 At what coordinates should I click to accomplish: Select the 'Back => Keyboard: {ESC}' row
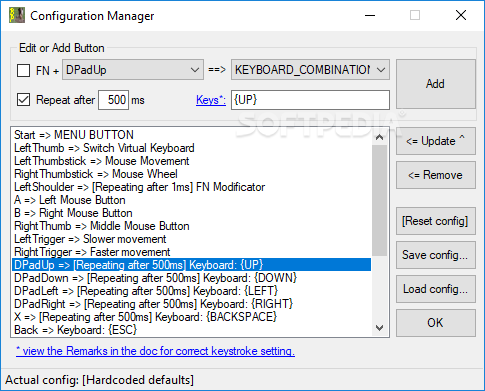pos(191,330)
